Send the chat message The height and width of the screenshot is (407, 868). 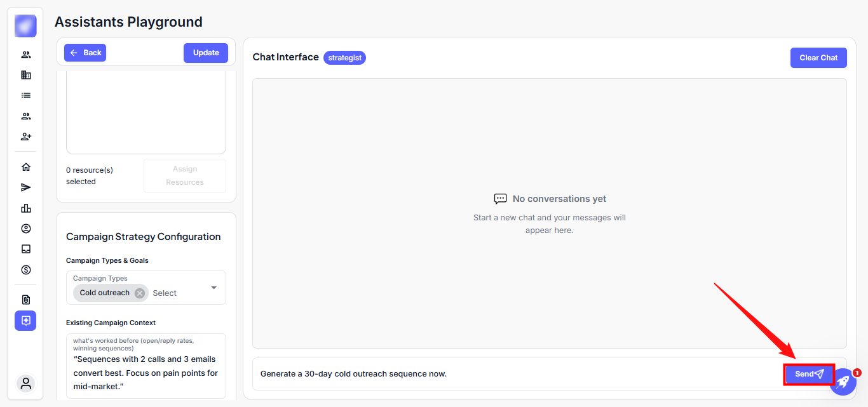[809, 374]
